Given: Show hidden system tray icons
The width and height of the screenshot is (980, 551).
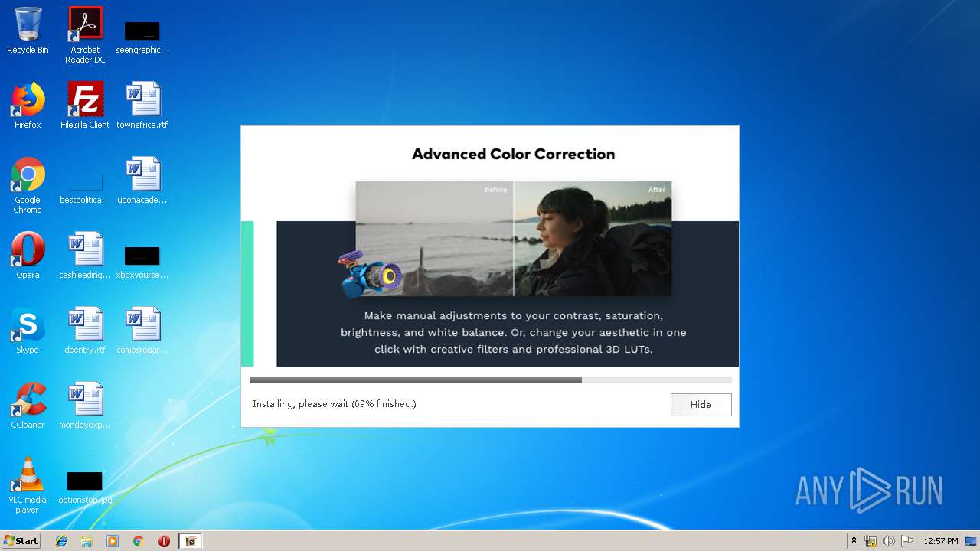Looking at the screenshot, I should pos(854,541).
